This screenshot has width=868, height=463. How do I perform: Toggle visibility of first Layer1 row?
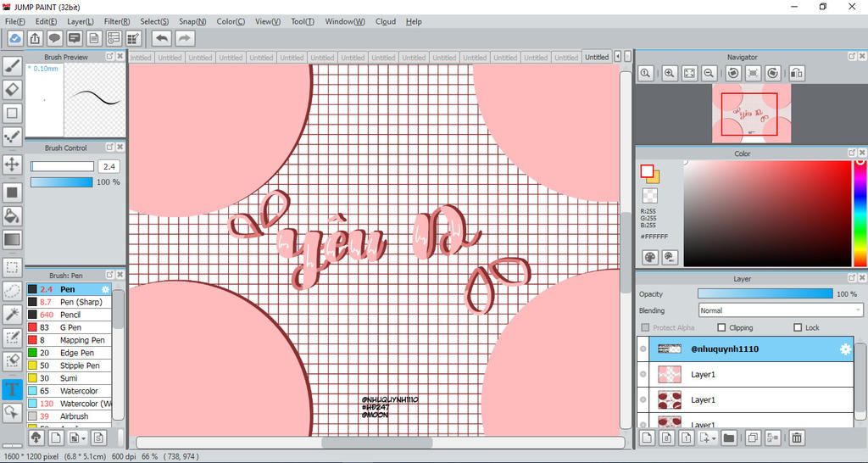643,375
